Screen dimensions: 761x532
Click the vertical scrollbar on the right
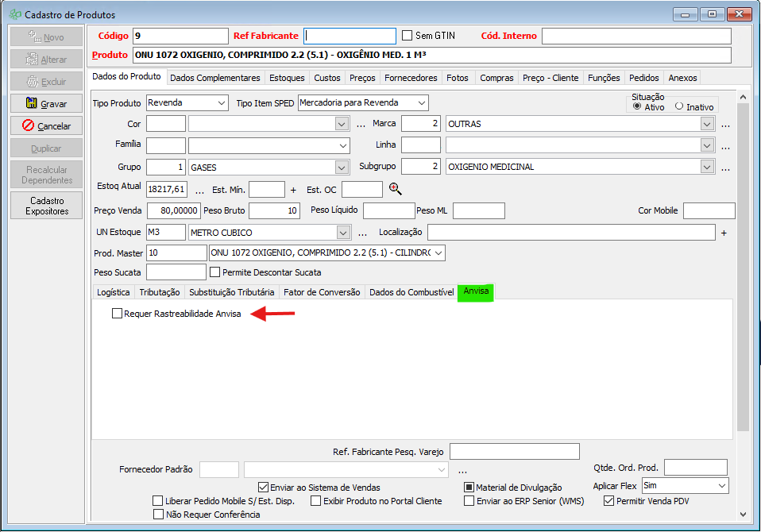744,262
